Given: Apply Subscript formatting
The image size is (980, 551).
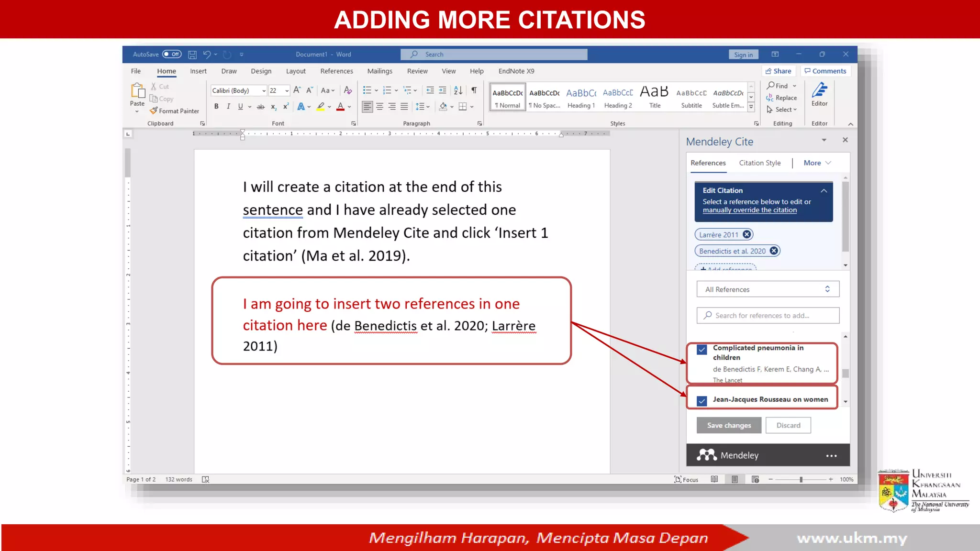Looking at the screenshot, I should [273, 106].
